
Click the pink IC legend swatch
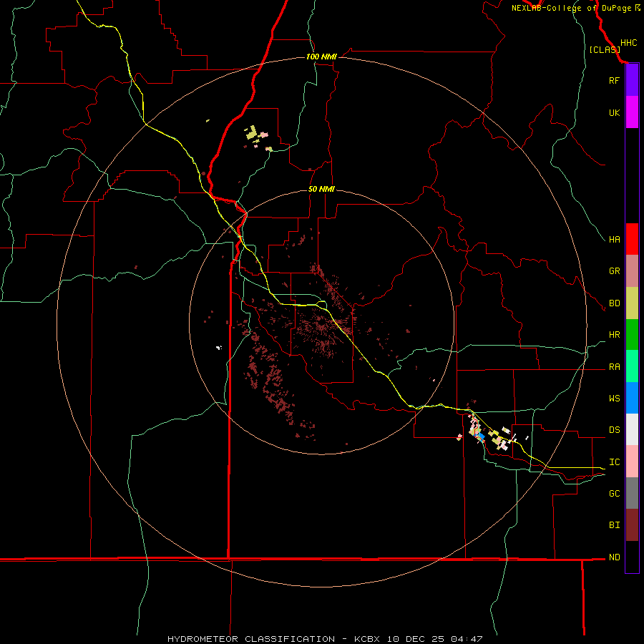(x=632, y=462)
